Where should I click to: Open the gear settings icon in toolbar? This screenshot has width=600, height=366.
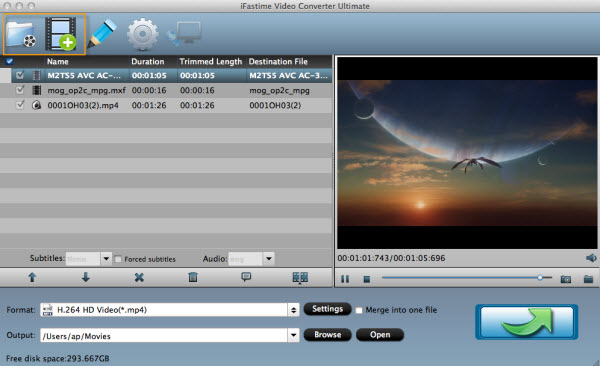coord(142,35)
